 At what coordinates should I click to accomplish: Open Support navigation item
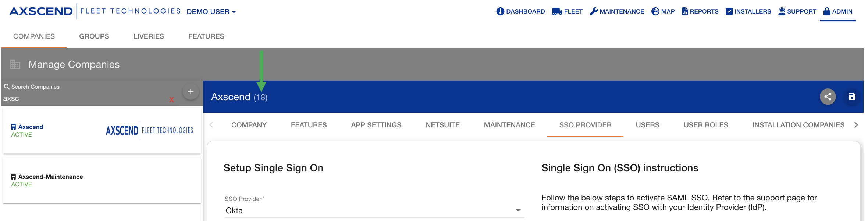797,11
